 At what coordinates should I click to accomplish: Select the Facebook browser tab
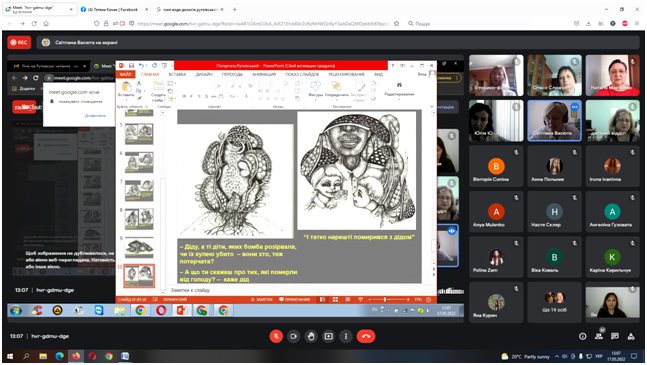tap(113, 9)
